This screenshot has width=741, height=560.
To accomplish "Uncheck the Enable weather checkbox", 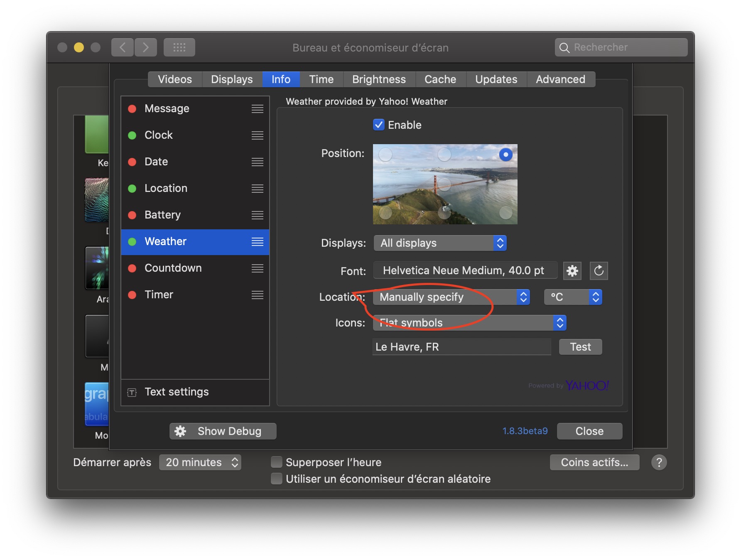I will pos(378,125).
